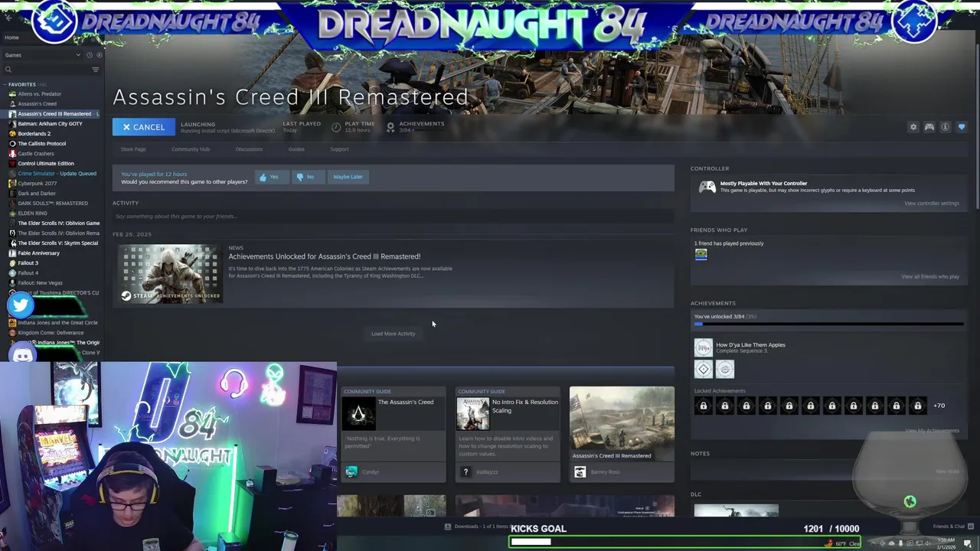The width and height of the screenshot is (980, 551).
Task: Click the activity status input field
Action: (x=393, y=217)
